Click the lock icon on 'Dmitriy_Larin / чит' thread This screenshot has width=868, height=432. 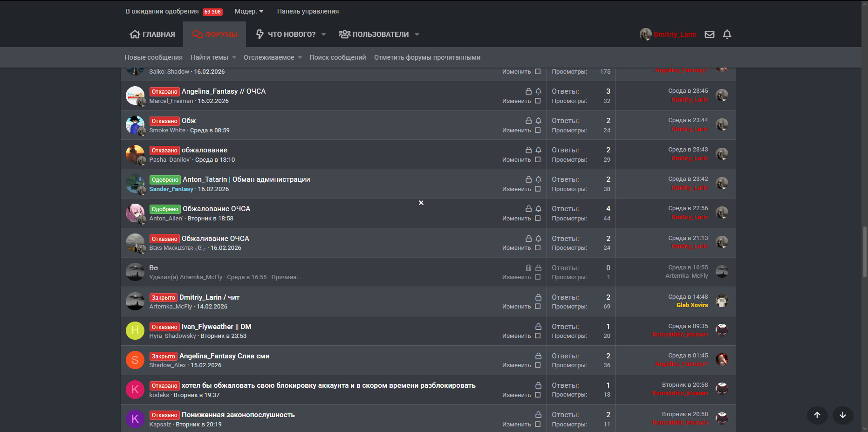(538, 297)
